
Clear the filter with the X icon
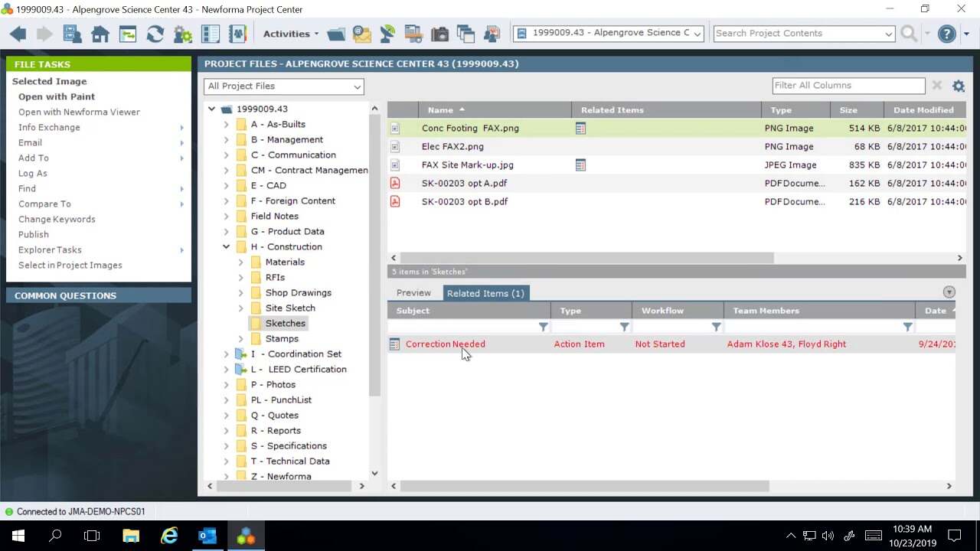tap(937, 86)
